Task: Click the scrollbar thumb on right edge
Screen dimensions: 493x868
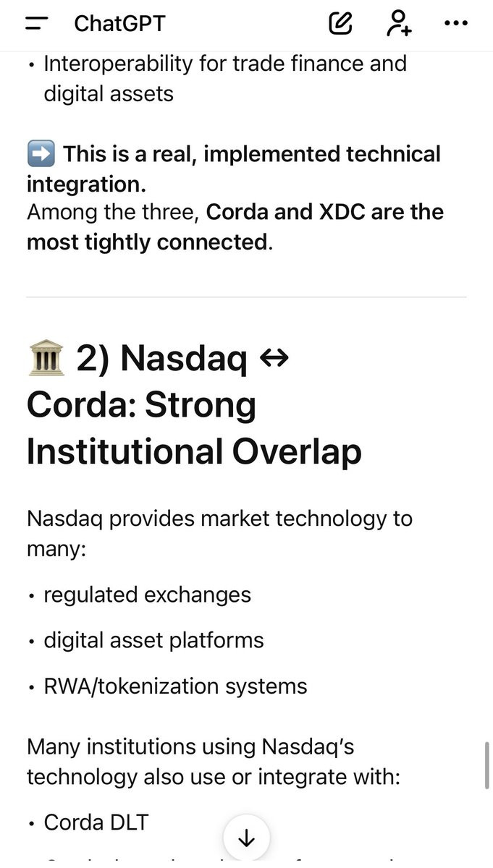Action: [486, 765]
